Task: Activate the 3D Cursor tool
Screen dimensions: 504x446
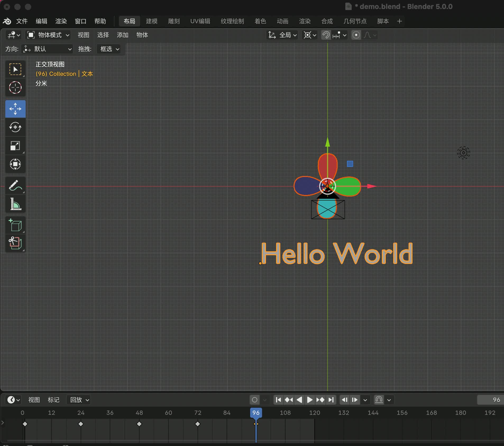Action: [x=15, y=88]
